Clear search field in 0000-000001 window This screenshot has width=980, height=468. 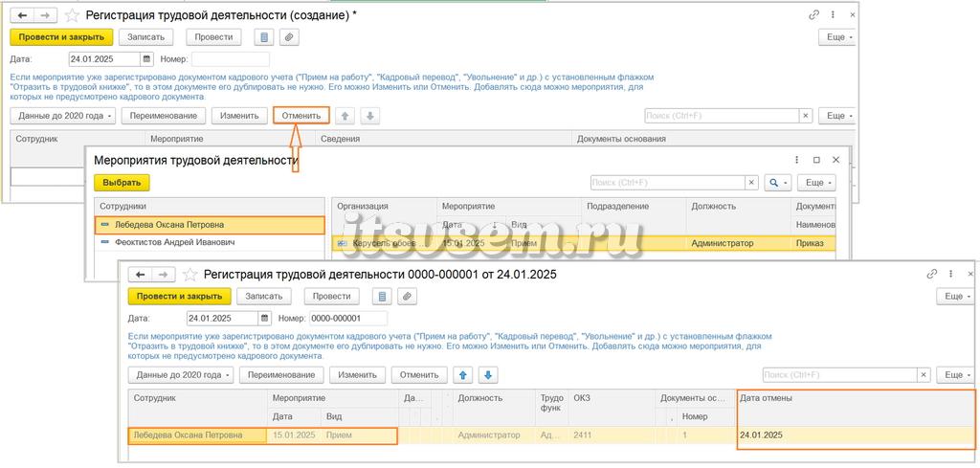coord(924,375)
